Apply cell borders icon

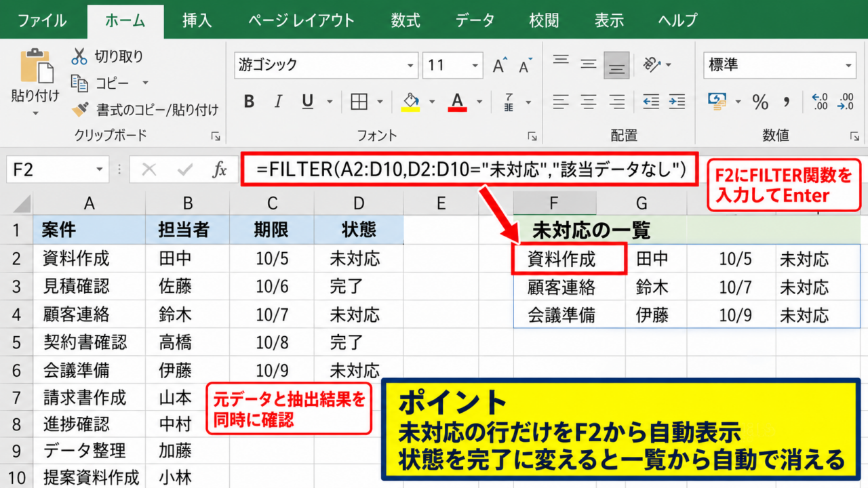click(x=359, y=102)
